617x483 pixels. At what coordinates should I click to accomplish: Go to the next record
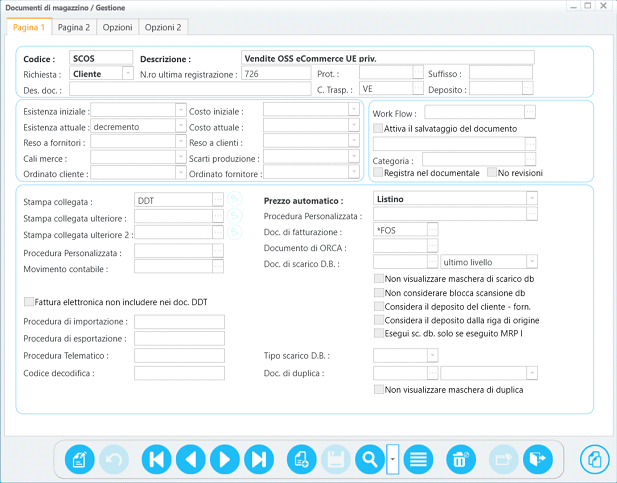pyautogui.click(x=225, y=459)
